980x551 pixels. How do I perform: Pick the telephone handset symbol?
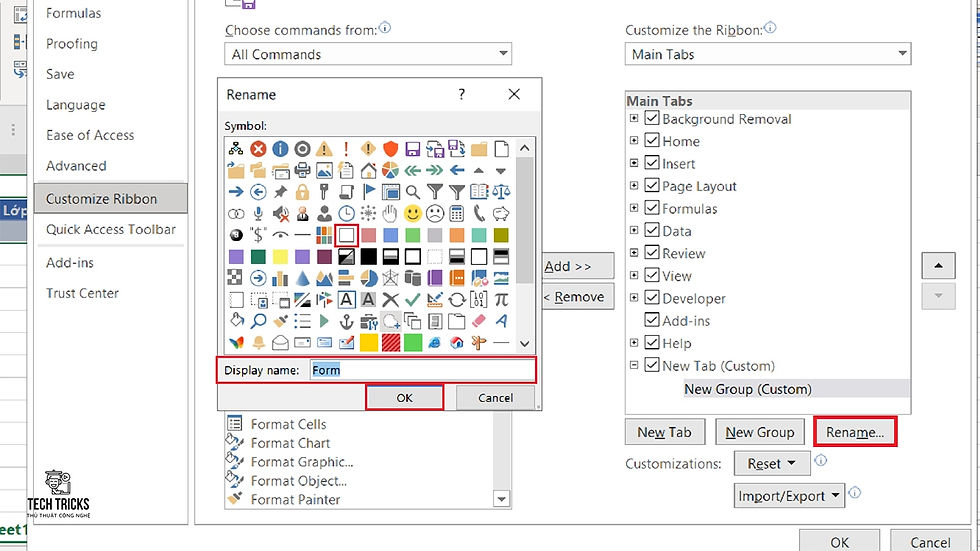479,214
